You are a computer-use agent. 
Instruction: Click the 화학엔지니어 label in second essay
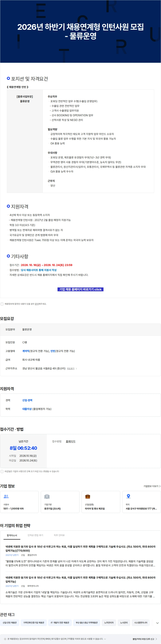coord(33,586)
